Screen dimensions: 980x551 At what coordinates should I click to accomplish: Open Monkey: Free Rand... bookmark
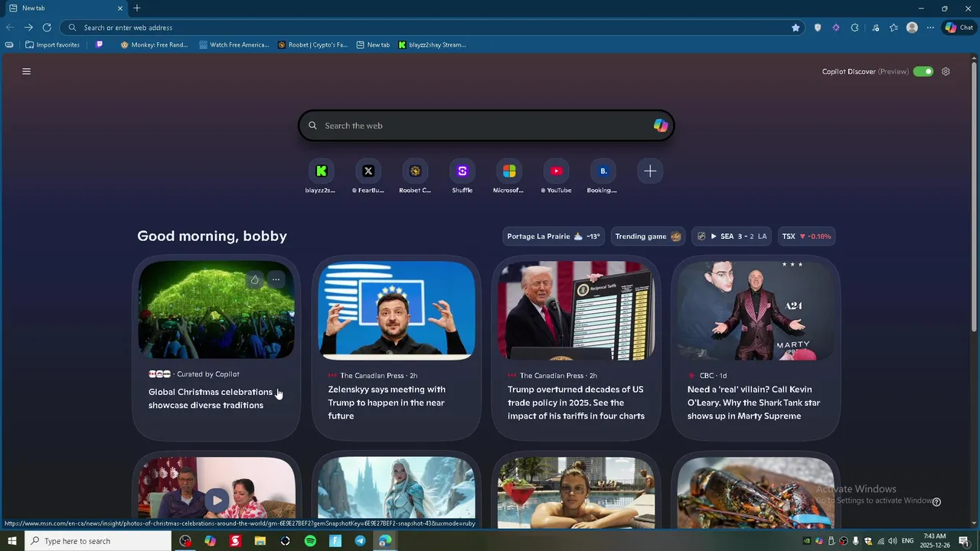pos(154,44)
